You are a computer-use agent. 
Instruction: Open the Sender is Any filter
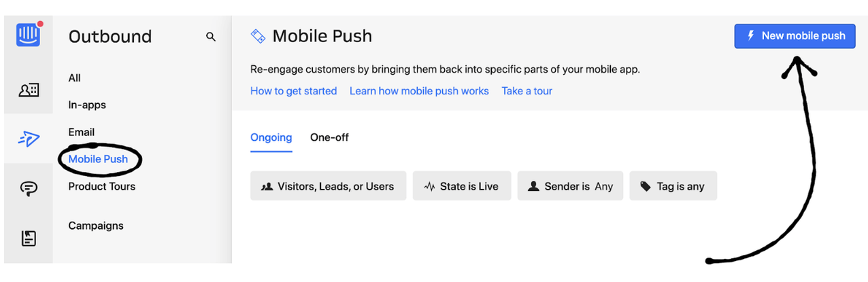click(x=571, y=186)
